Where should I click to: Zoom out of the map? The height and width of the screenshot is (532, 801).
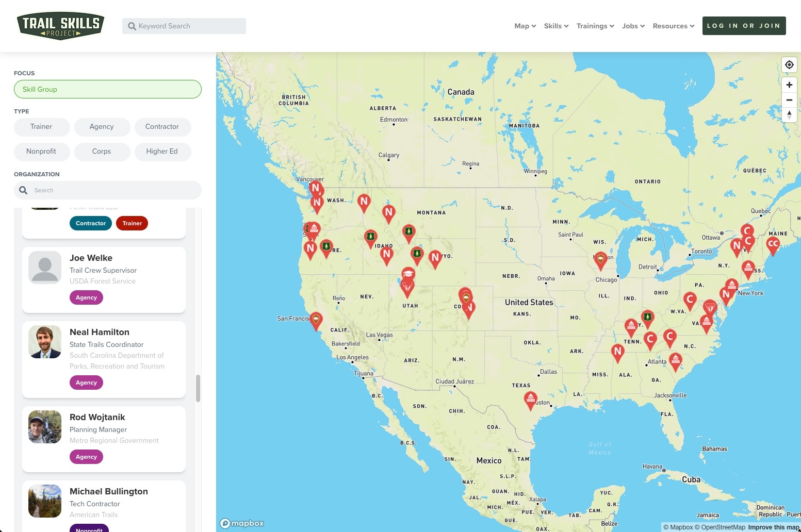[789, 100]
